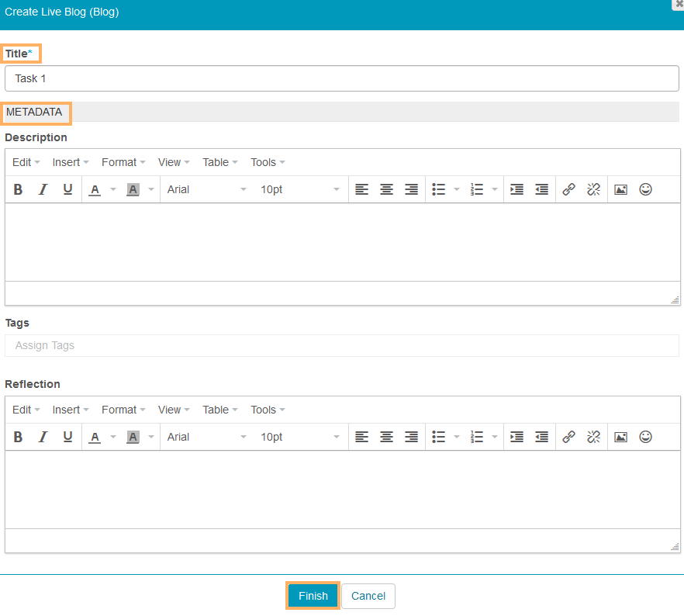This screenshot has width=684, height=616.
Task: Insert link in the Description editor
Action: [568, 189]
